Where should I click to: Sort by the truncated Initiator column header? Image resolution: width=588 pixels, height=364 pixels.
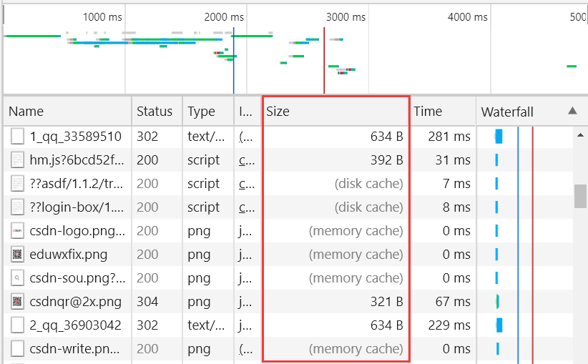248,112
